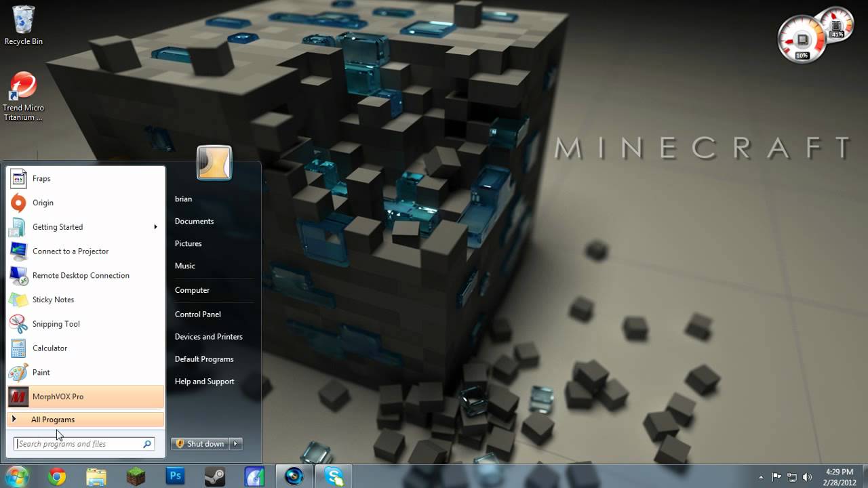The height and width of the screenshot is (488, 868).
Task: Open the Shut down options arrow
Action: (x=236, y=444)
